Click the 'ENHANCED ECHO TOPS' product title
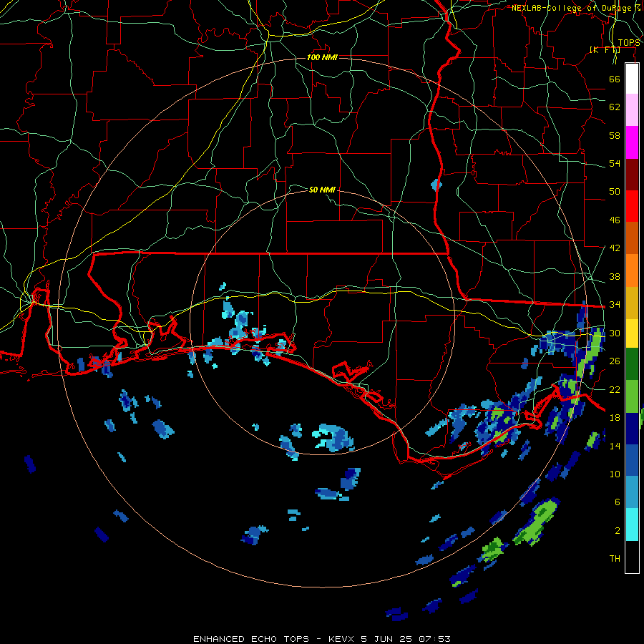The height and width of the screenshot is (644, 644). (251, 639)
